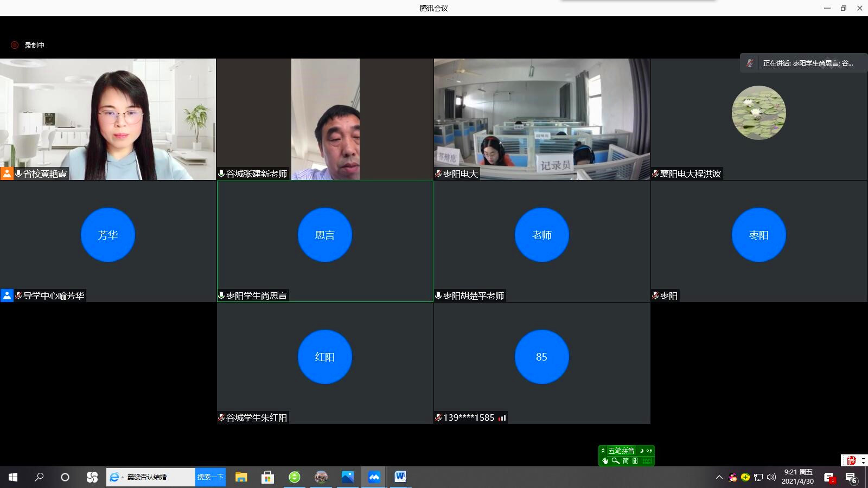Open Tencent Meeting in the taskbar
The height and width of the screenshot is (488, 868).
[x=374, y=477]
